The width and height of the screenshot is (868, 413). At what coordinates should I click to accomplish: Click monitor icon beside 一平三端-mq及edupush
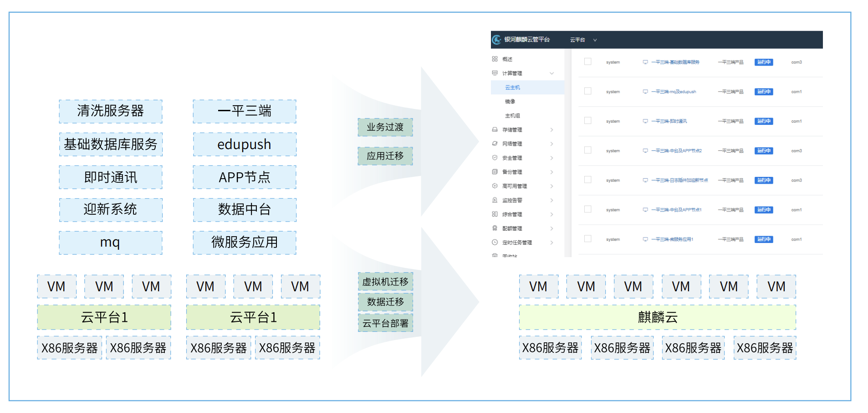645,92
